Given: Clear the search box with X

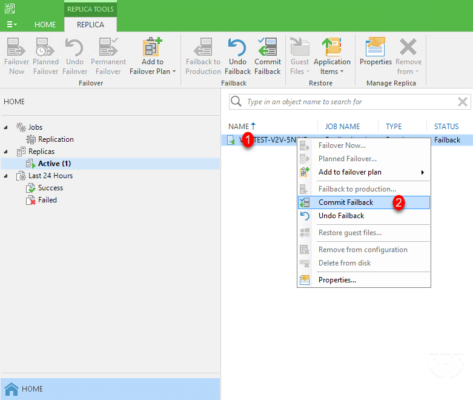Looking at the screenshot, I should (x=462, y=102).
